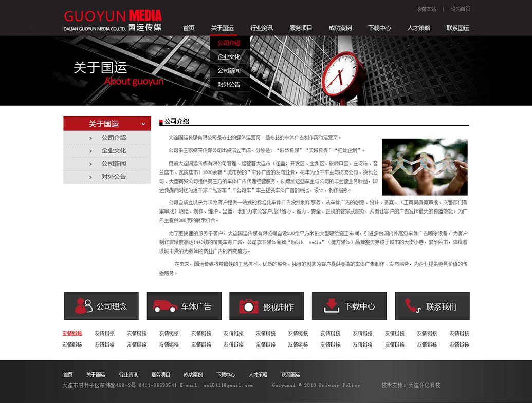Click the red highlighted 友情链接 link

(72, 333)
